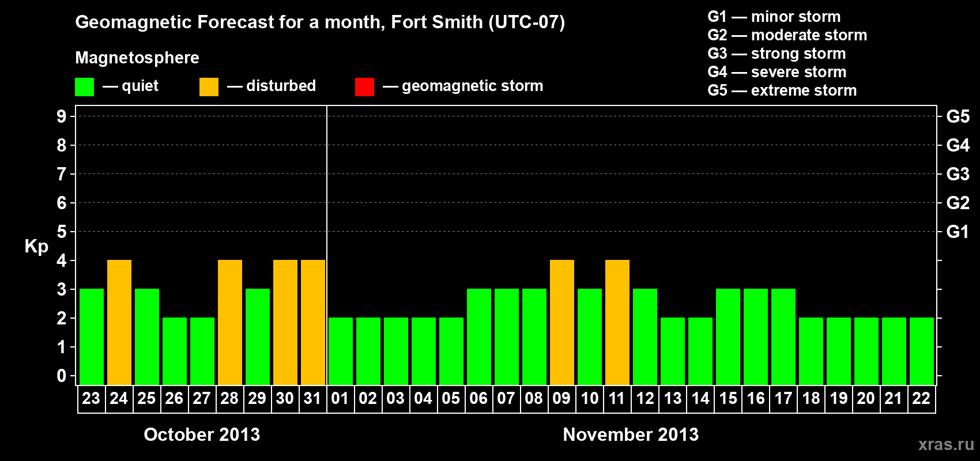Click the G4 axis label on the right

click(x=958, y=145)
